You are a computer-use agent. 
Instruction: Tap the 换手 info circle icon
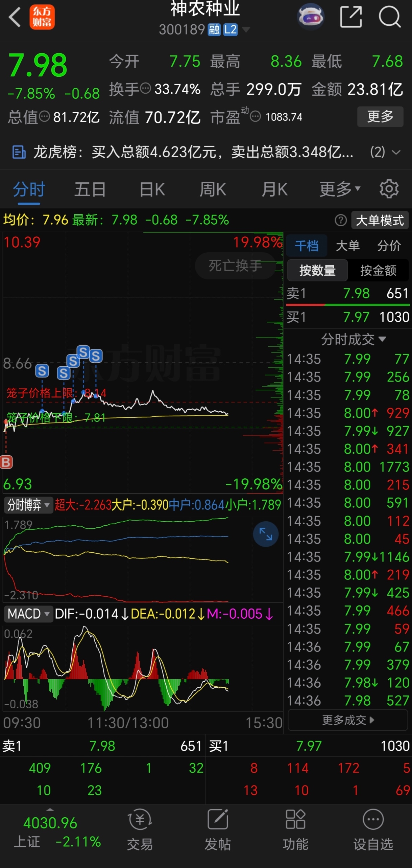pos(145,89)
